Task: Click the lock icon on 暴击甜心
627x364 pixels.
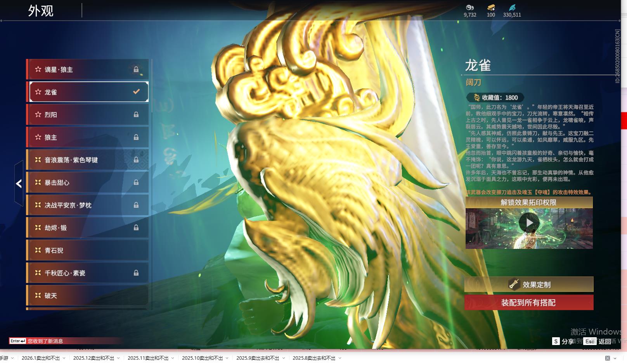Action: [x=136, y=183]
